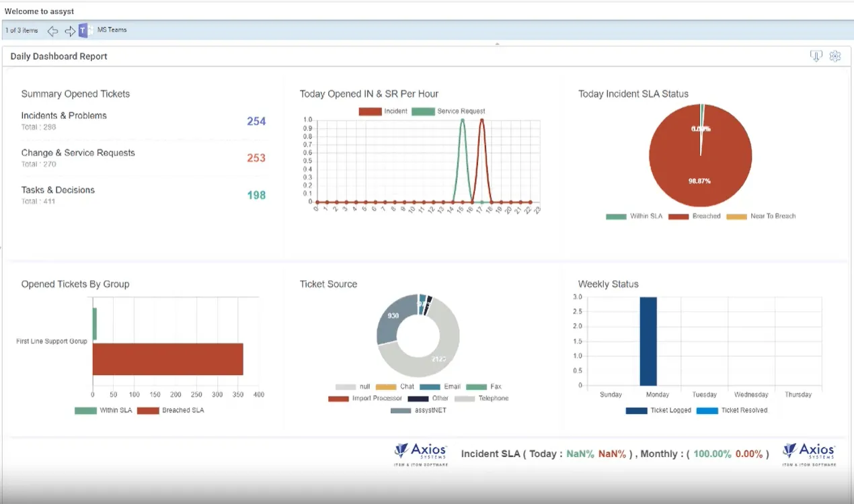This screenshot has width=854, height=504.
Task: Toggle Near To Breach legend entry
Action: (x=761, y=216)
